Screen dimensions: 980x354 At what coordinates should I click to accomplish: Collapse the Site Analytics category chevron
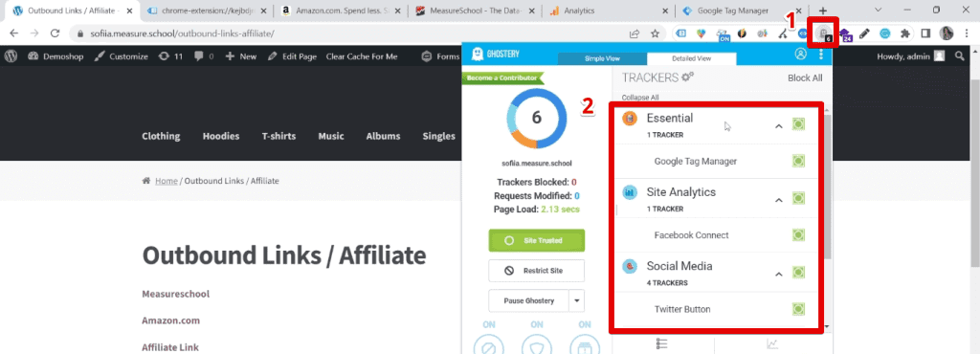(x=779, y=200)
